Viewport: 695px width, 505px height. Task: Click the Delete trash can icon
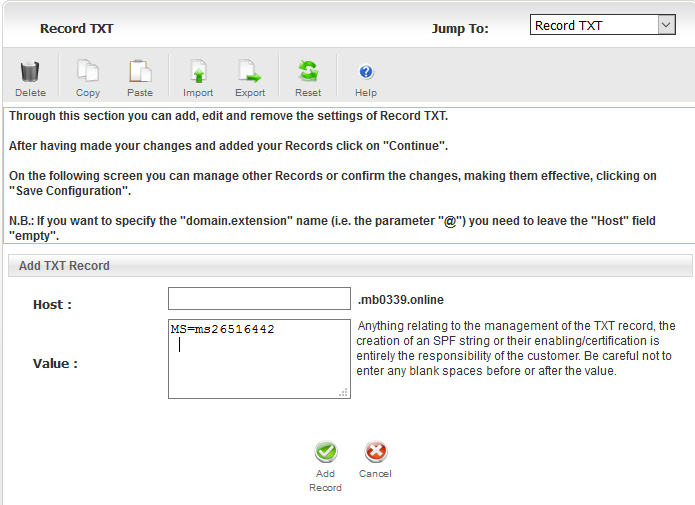tap(30, 72)
